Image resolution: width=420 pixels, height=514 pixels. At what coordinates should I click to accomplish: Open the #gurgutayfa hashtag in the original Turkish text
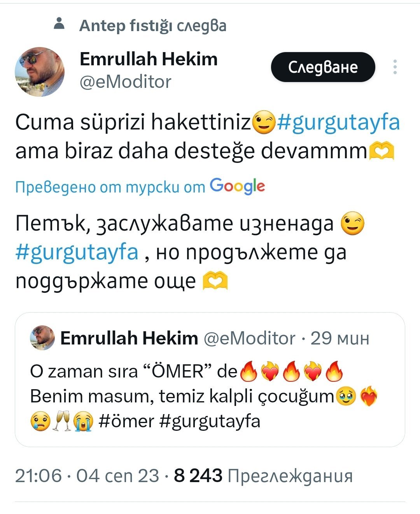click(338, 122)
